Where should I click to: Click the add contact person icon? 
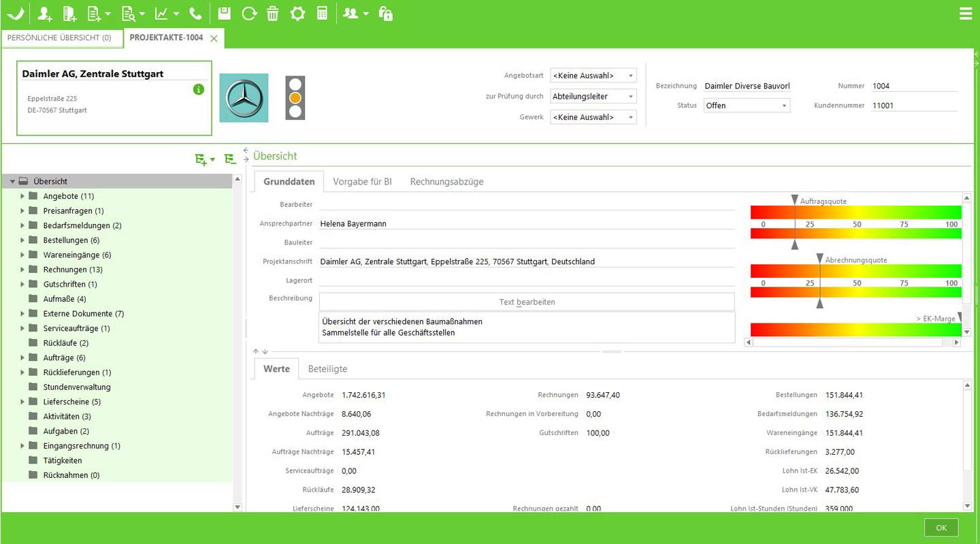[45, 14]
